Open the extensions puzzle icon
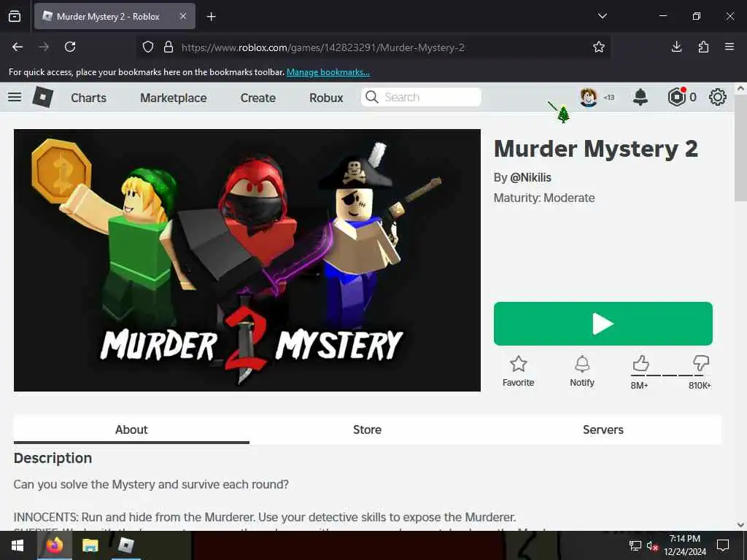This screenshot has height=560, width=747. 703,47
